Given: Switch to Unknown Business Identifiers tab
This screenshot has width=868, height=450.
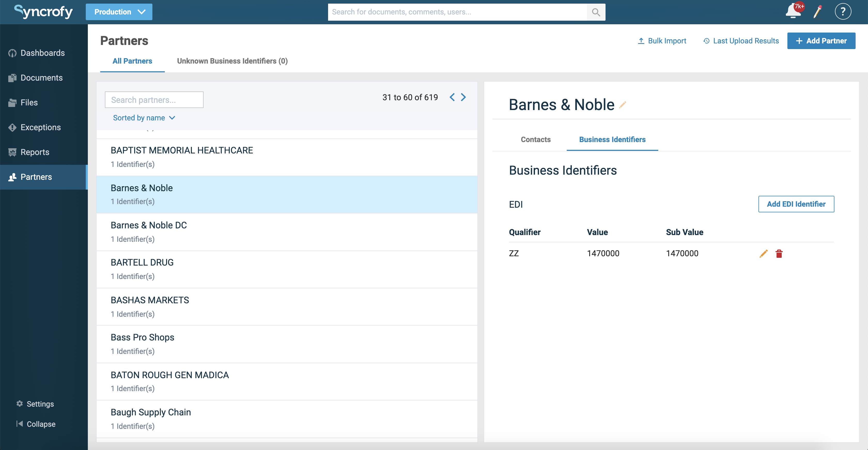Looking at the screenshot, I should tap(232, 61).
